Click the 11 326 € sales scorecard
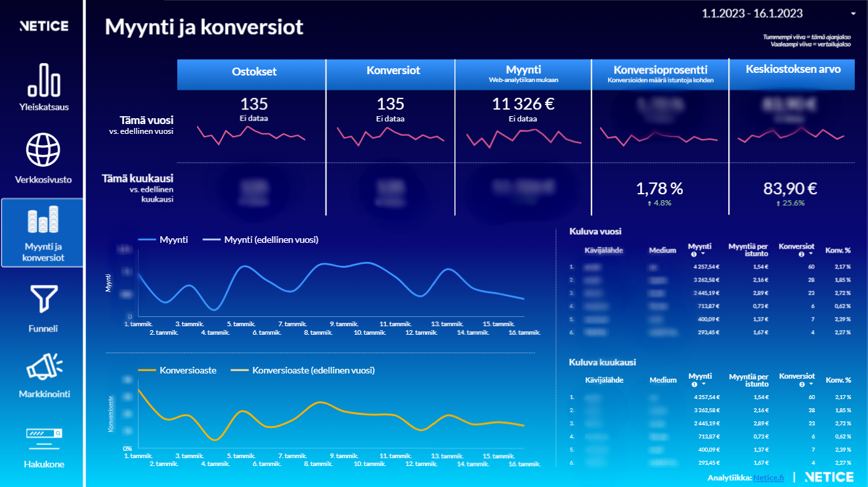This screenshot has height=487, width=868. 523,103
